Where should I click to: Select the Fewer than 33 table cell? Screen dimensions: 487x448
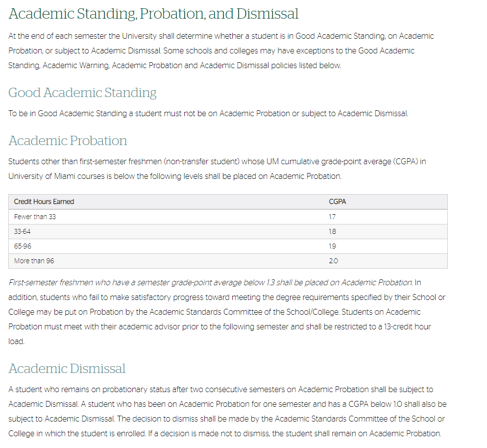tap(35, 217)
